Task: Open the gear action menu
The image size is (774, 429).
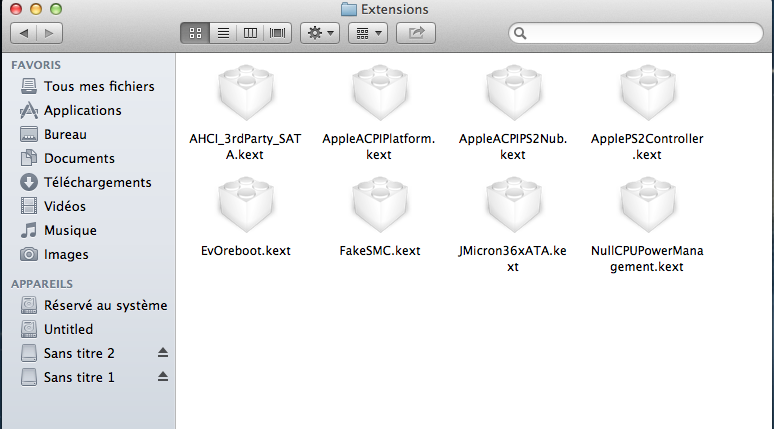Action: (x=320, y=33)
